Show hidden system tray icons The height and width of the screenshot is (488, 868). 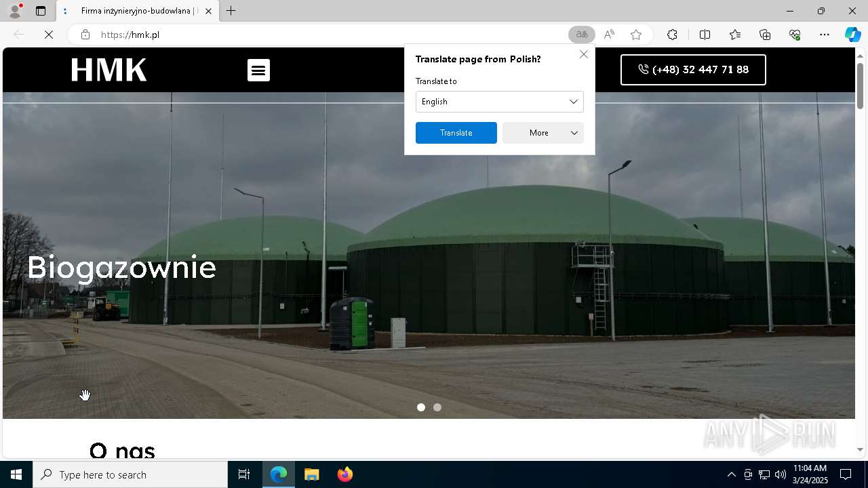731,474
